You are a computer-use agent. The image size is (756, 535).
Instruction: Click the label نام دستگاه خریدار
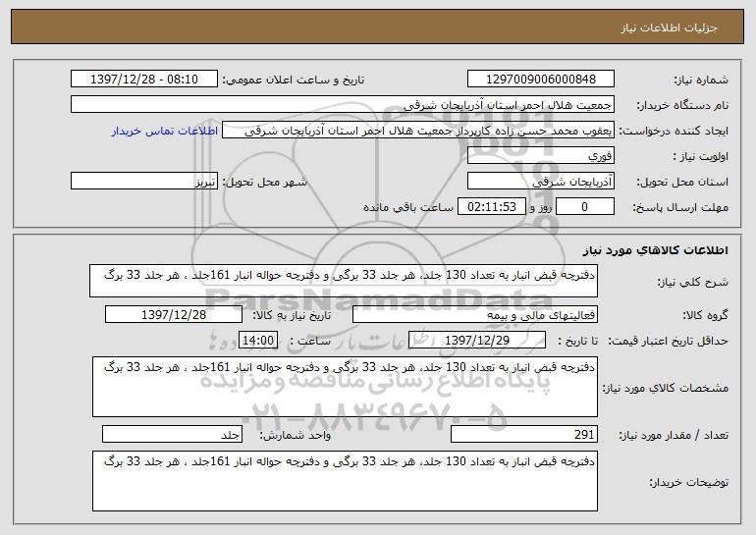click(x=682, y=105)
